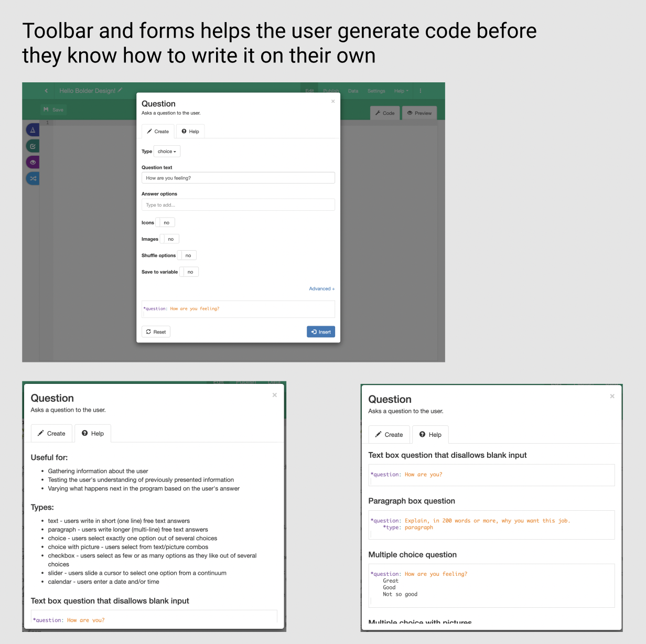Click pencil icon beside Hello Bolder Design!
The image size is (646, 644).
[x=120, y=90]
